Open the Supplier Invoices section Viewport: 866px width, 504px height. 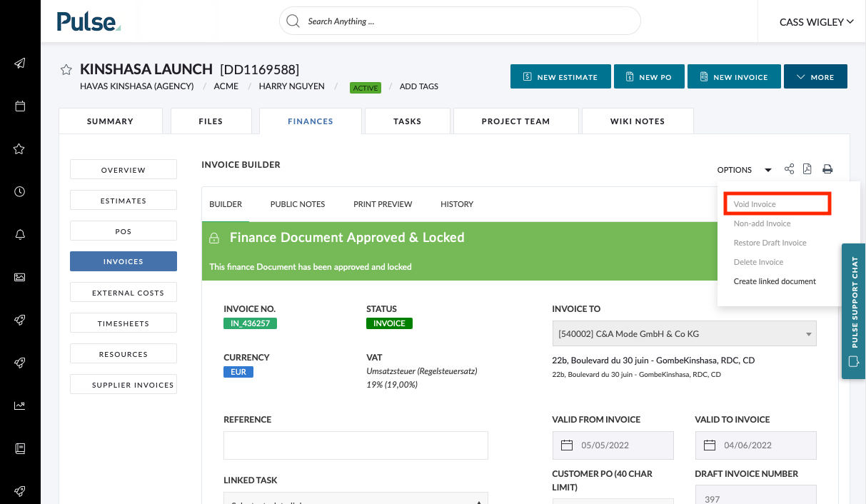click(x=124, y=385)
